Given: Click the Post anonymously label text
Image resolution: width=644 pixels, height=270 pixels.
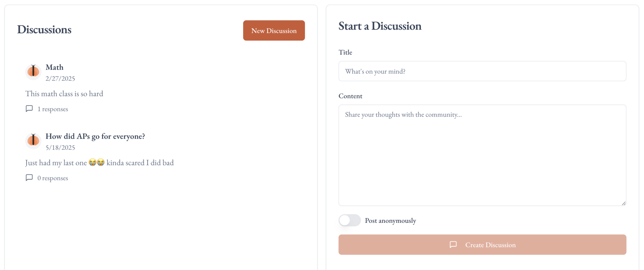Looking at the screenshot, I should pyautogui.click(x=390, y=220).
